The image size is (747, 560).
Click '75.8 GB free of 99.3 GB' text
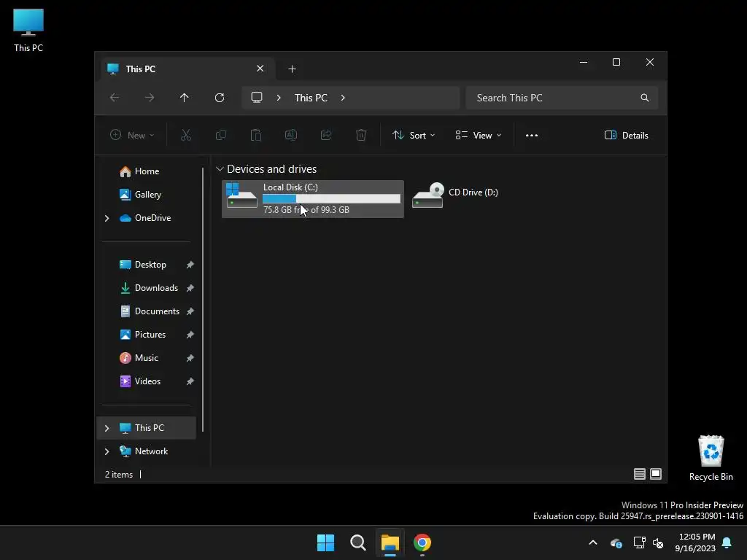tap(306, 210)
